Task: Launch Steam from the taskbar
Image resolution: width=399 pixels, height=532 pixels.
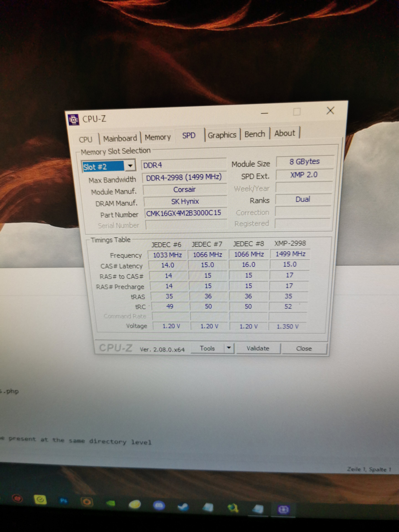Action: pos(184,507)
